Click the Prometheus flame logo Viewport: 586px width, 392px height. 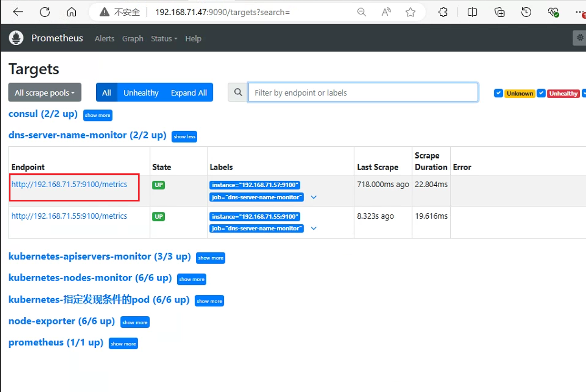16,38
